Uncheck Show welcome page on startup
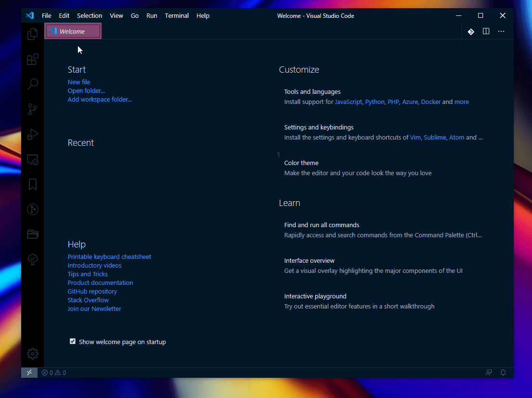Image resolution: width=532 pixels, height=398 pixels. click(x=73, y=341)
